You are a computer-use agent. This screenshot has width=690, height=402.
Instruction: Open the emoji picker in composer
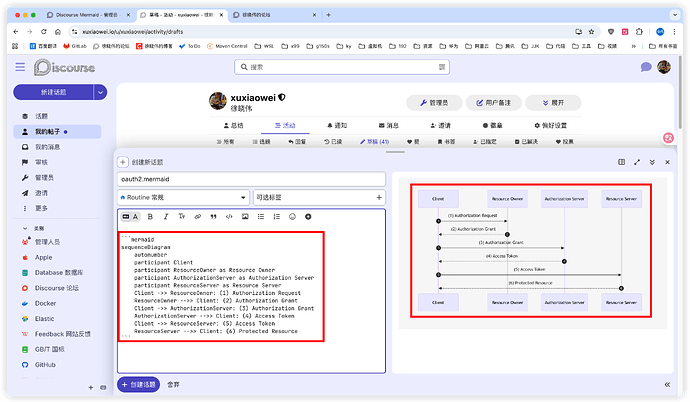292,216
